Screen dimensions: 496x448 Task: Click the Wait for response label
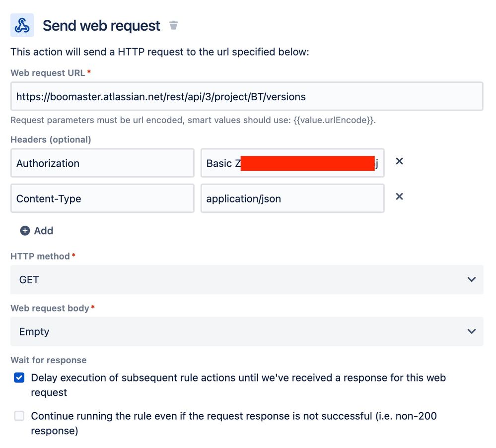[x=48, y=360]
